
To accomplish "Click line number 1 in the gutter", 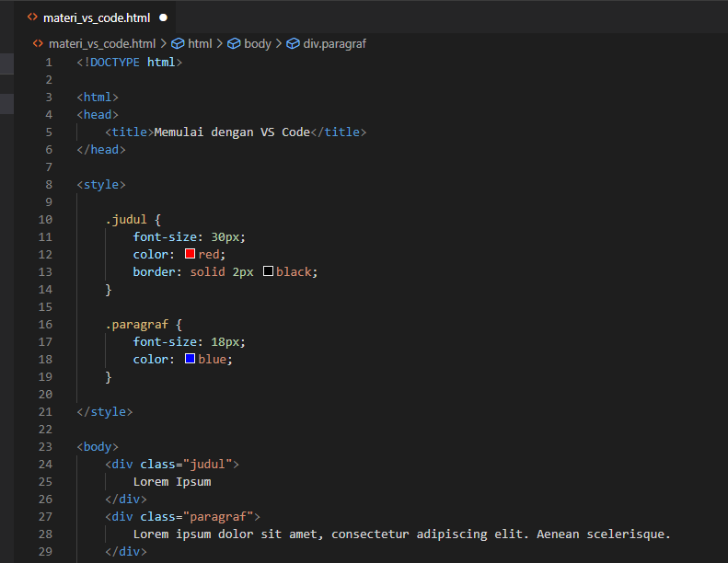I will coord(49,63).
